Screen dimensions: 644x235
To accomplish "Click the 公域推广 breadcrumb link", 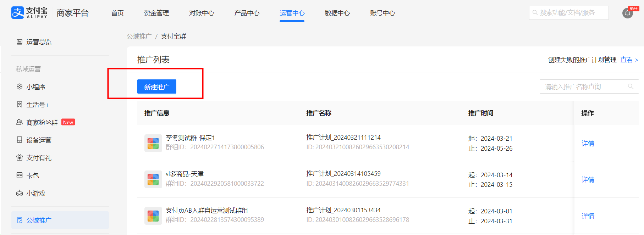I will pyautogui.click(x=139, y=37).
